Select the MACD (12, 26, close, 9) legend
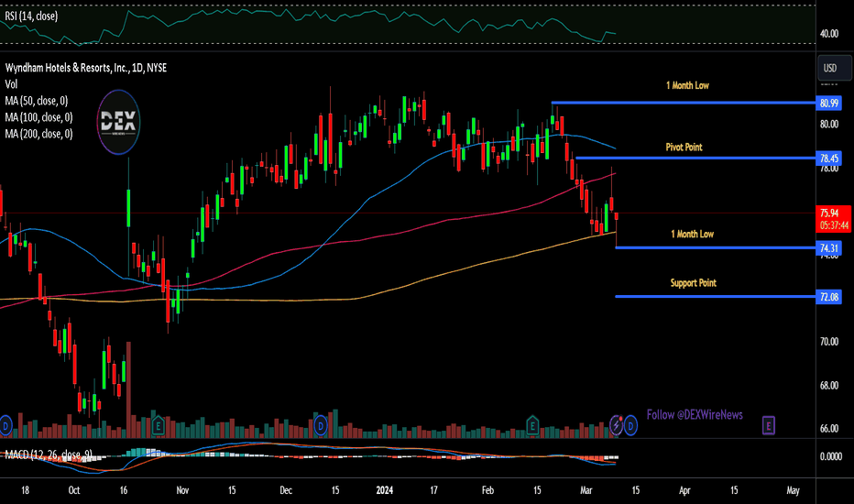854x504 pixels. (49, 455)
